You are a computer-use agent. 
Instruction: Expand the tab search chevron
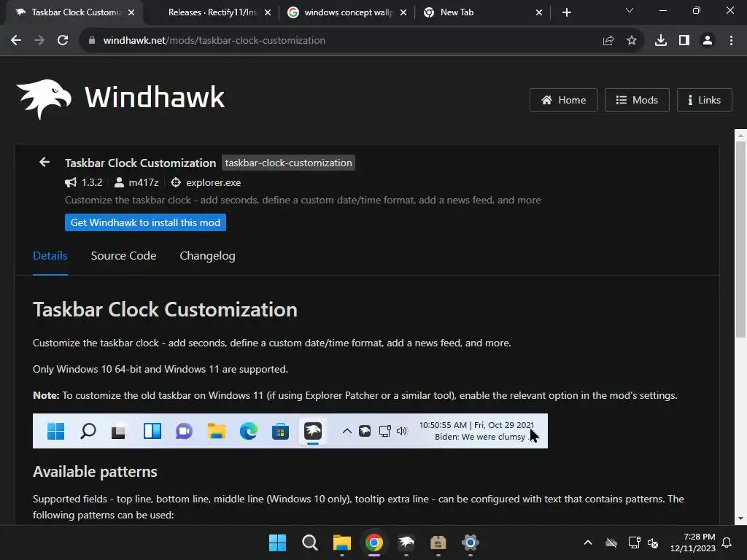coord(630,10)
